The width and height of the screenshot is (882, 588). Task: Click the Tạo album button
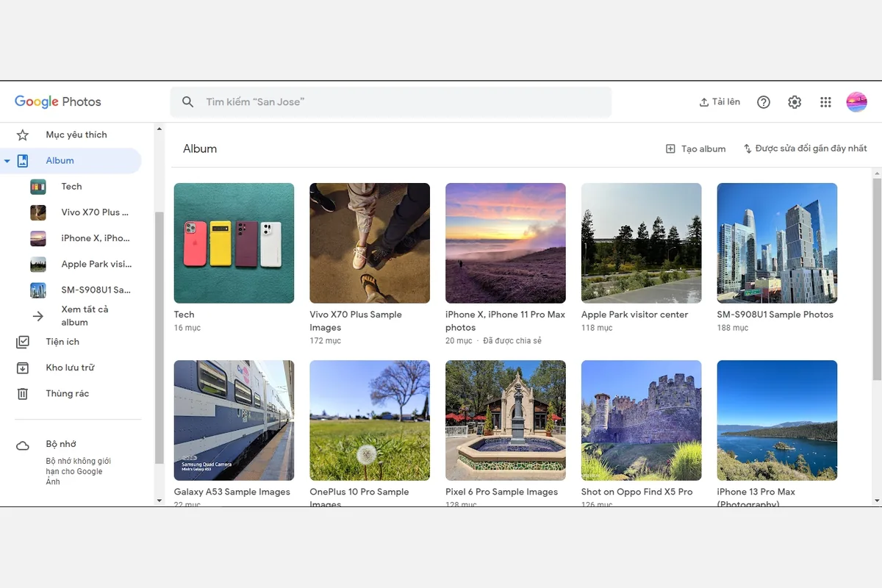(695, 148)
